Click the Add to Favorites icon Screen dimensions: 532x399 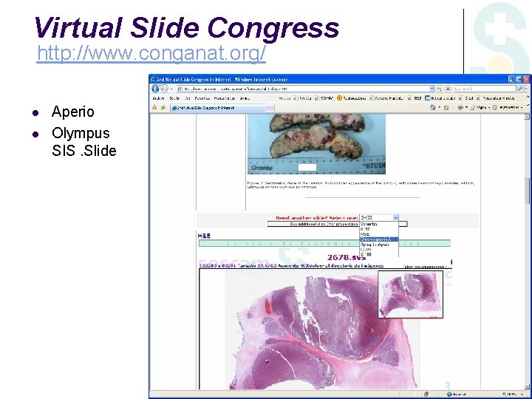[x=163, y=108]
